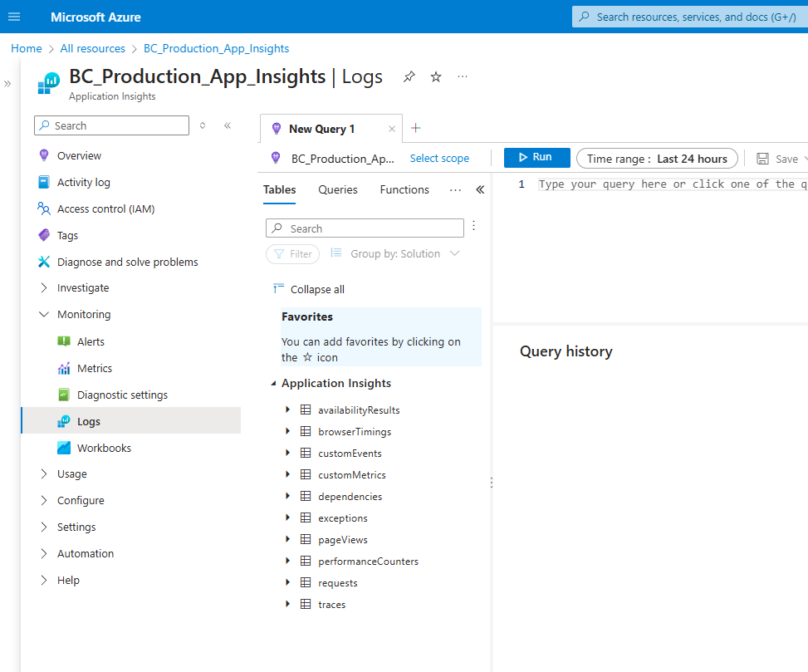Open Tags settings
Screen dimensions: 808x672
pos(67,236)
